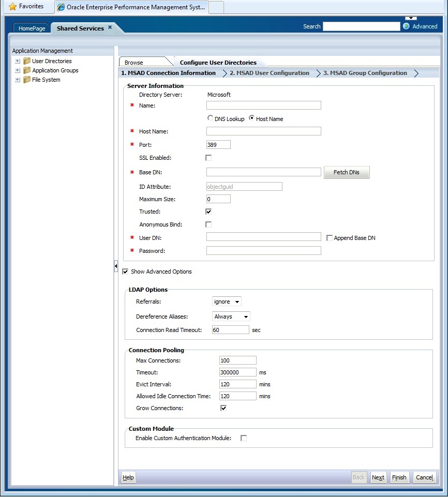
Task: Enable the Anonymous Bind checkbox
Action: 208,225
